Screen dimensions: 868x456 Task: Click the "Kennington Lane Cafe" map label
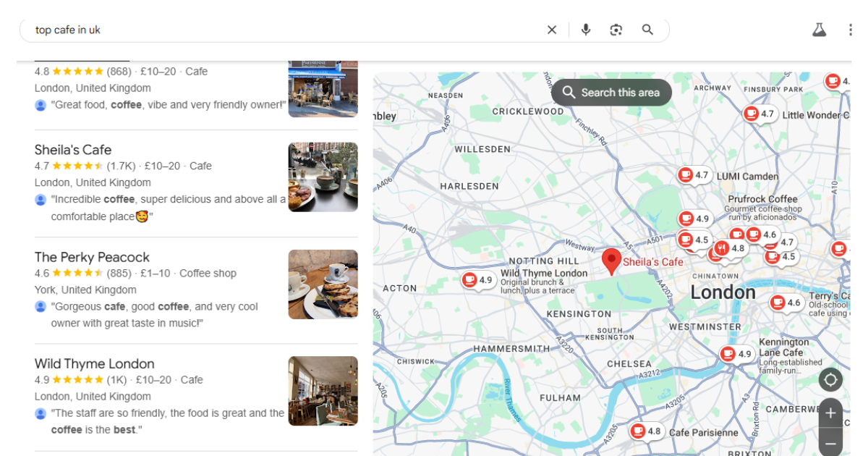tap(785, 347)
